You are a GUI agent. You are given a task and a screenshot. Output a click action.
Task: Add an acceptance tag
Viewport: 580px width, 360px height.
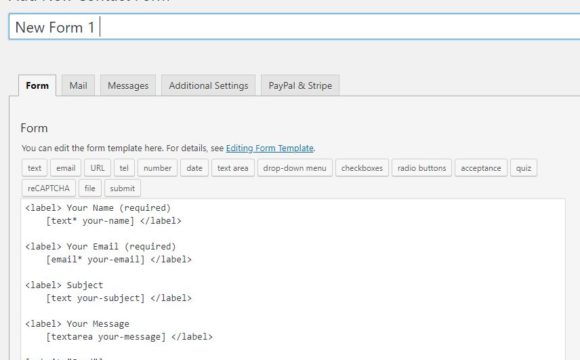[x=481, y=168]
